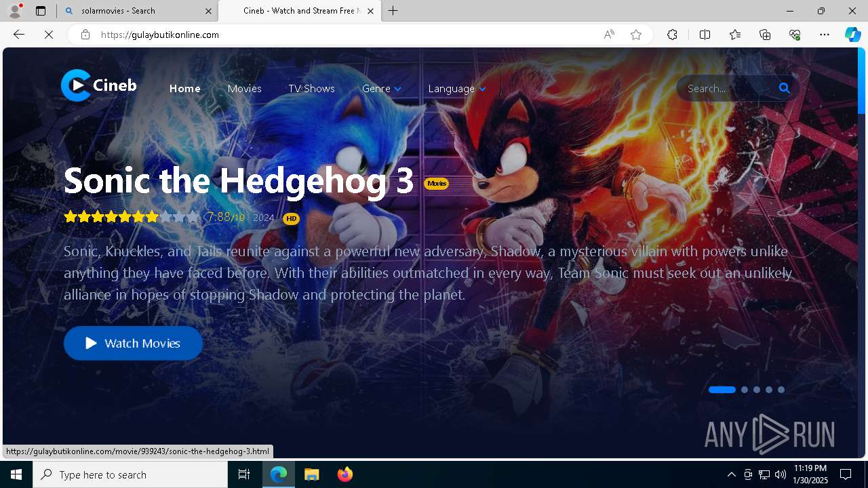Open volume speaker tray icon

pyautogui.click(x=781, y=474)
